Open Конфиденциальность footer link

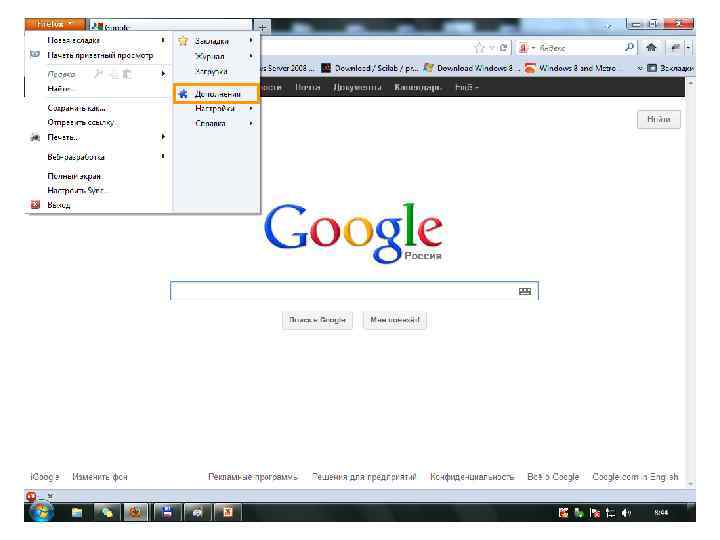coord(472,477)
